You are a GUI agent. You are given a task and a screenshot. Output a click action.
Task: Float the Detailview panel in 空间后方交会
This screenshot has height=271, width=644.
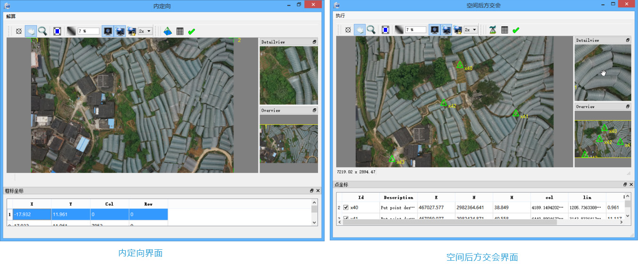tap(628, 41)
